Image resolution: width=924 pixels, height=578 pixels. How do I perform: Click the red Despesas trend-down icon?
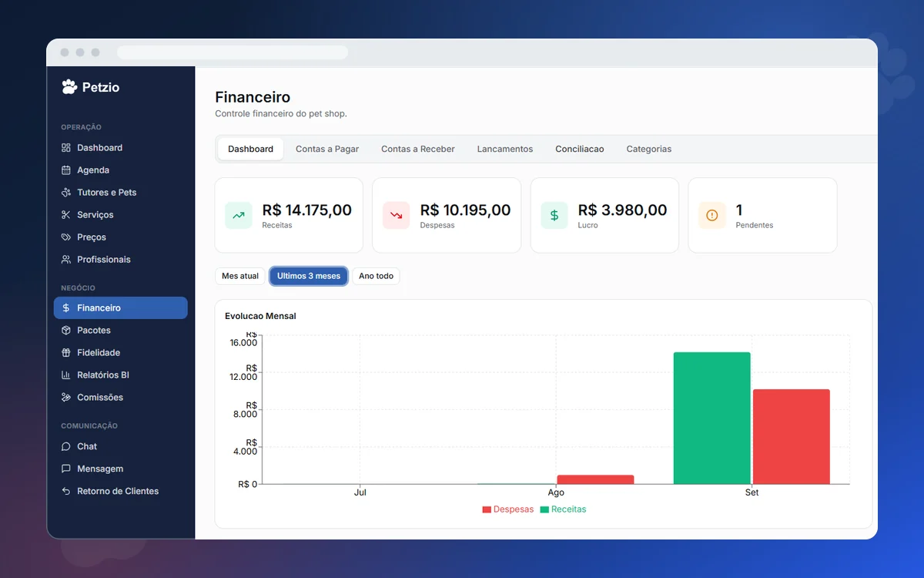point(397,216)
